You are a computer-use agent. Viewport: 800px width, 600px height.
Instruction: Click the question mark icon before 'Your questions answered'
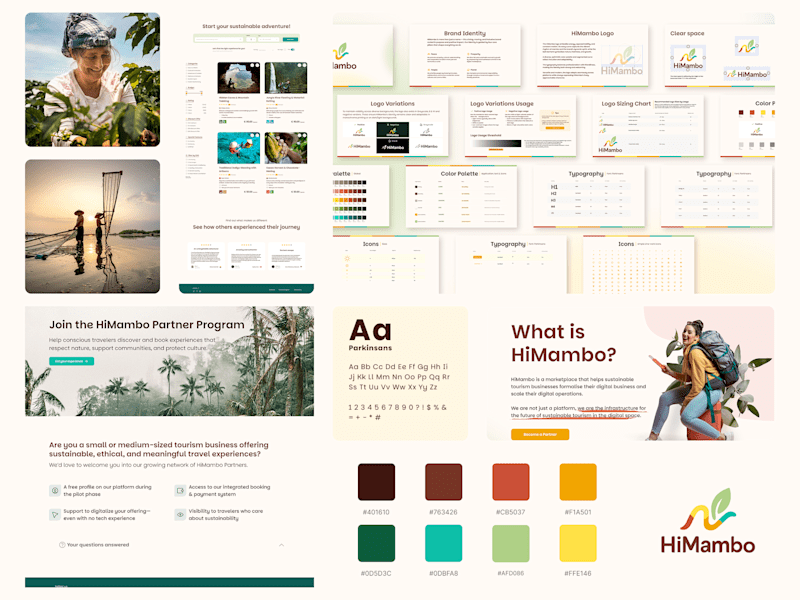click(x=62, y=545)
